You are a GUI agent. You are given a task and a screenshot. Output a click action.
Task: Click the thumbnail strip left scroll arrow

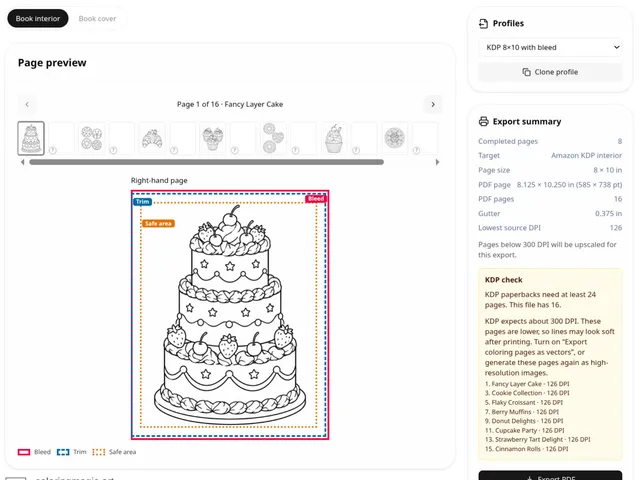tap(22, 162)
